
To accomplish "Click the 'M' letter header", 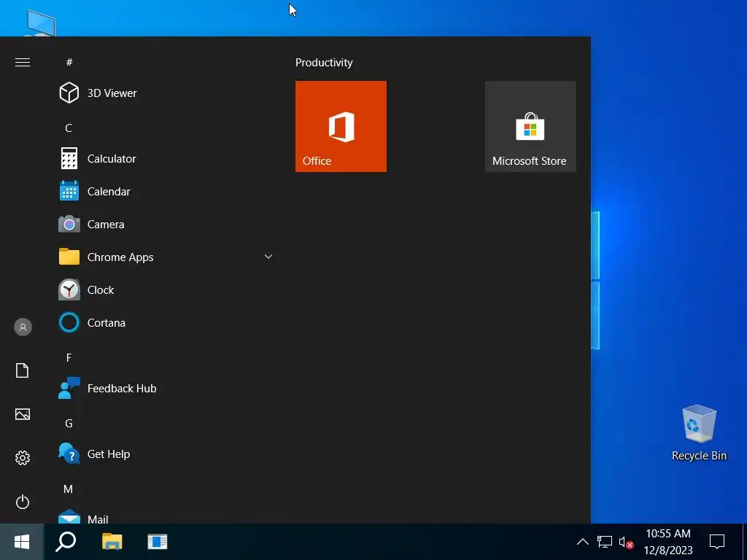I will (x=68, y=489).
